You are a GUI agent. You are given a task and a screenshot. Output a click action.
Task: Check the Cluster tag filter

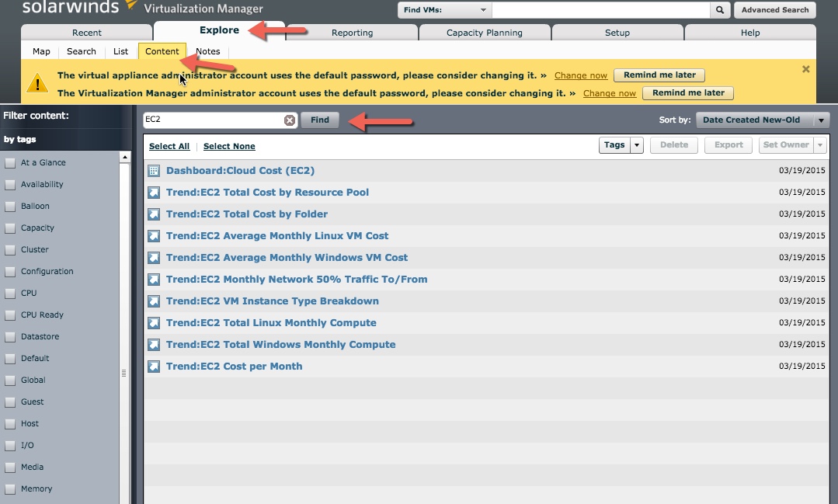[x=10, y=250]
